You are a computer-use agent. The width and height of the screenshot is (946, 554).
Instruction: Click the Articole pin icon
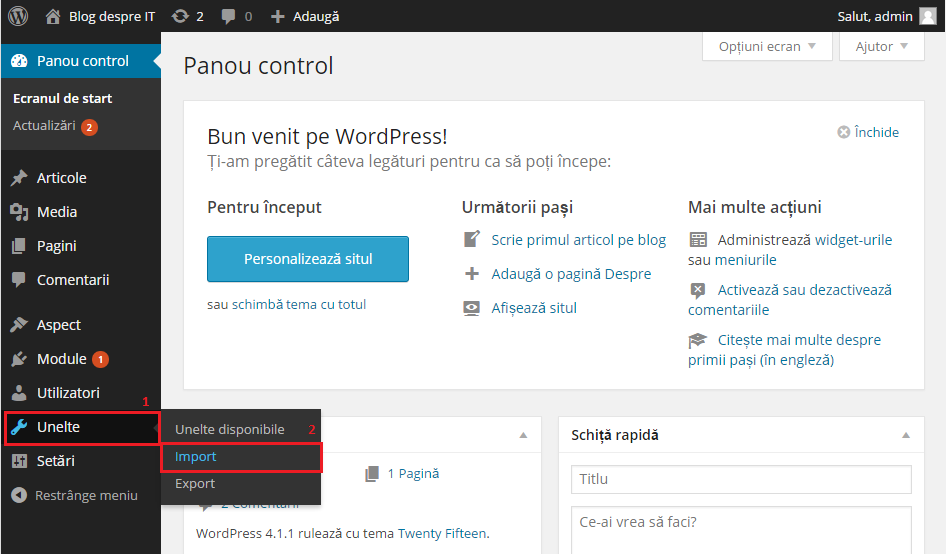[x=19, y=178]
